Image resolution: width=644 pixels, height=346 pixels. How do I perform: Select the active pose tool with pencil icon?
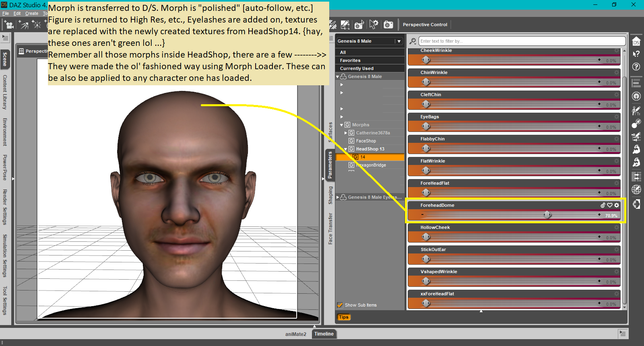[x=345, y=25]
